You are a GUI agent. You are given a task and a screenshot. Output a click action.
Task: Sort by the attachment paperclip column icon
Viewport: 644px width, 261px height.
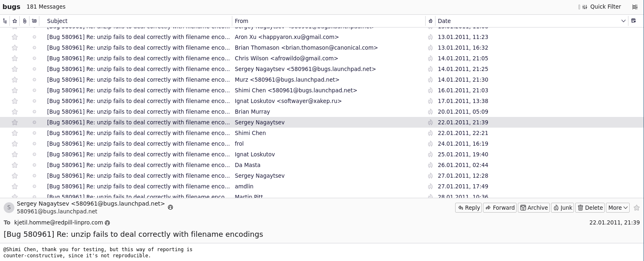tap(25, 21)
